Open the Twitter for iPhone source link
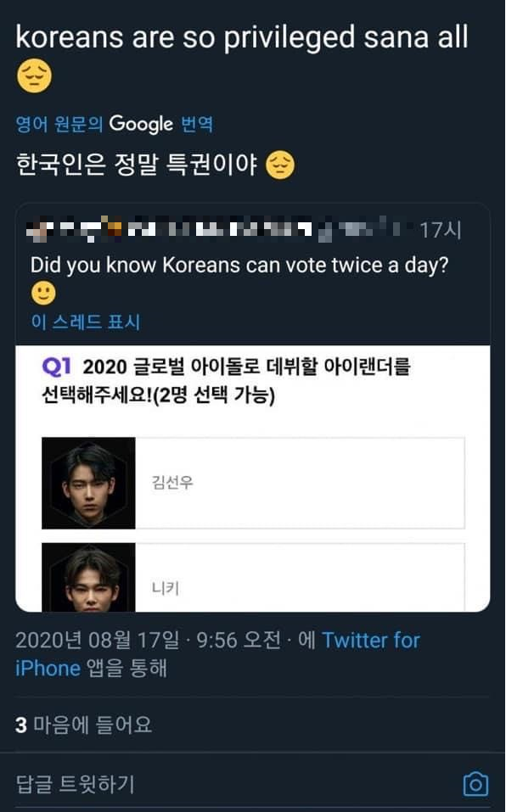 (217, 654)
